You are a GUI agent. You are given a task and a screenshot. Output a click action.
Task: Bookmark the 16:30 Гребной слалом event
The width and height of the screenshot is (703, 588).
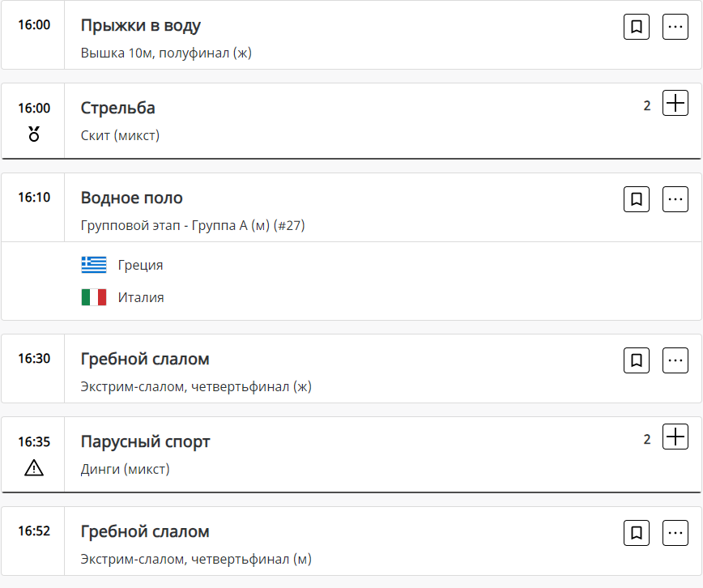pyautogui.click(x=637, y=360)
